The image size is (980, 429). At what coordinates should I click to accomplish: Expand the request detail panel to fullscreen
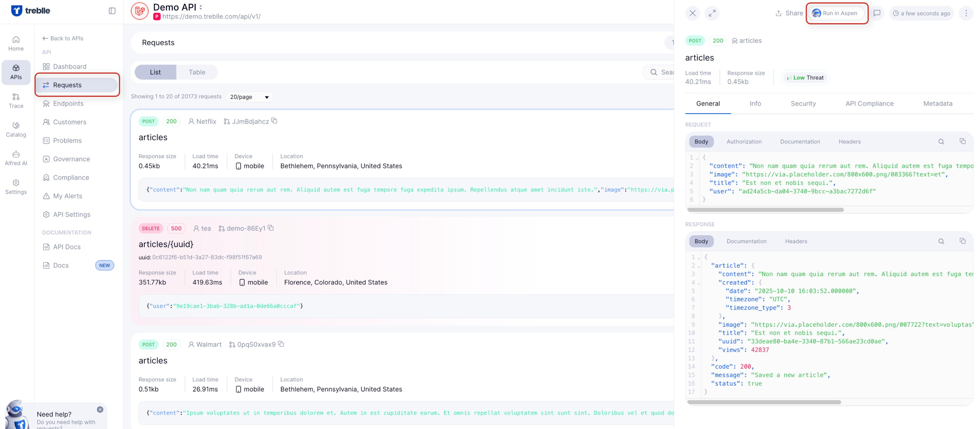pos(712,13)
